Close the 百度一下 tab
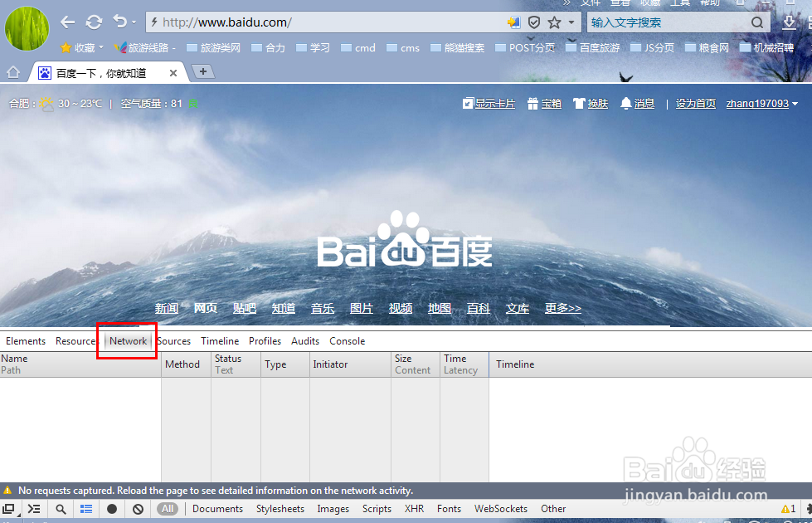 pos(173,73)
